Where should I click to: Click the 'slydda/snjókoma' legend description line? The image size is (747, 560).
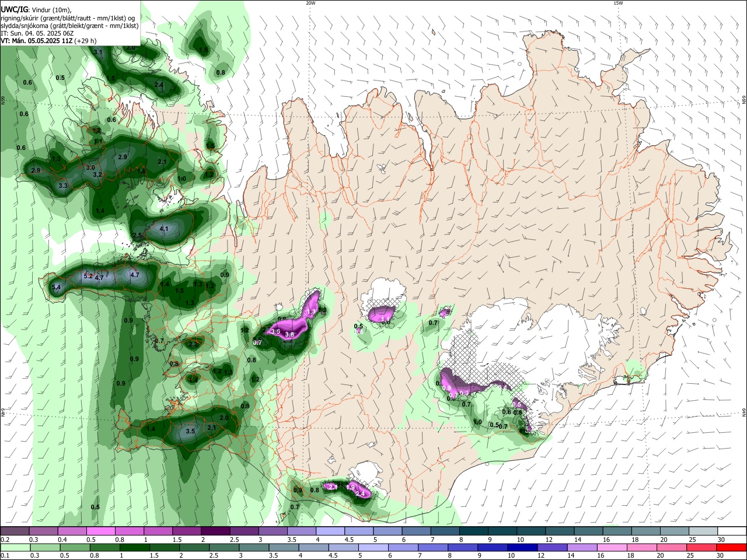pyautogui.click(x=69, y=26)
